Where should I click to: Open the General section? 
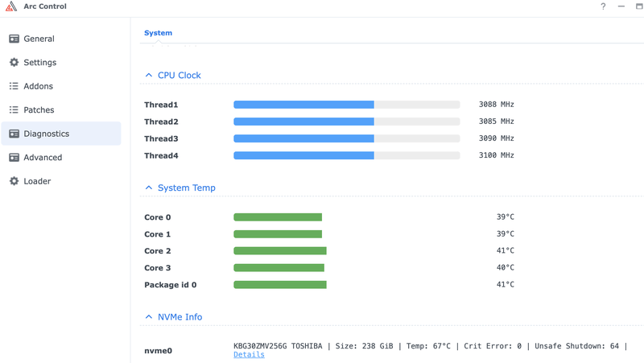(61, 39)
